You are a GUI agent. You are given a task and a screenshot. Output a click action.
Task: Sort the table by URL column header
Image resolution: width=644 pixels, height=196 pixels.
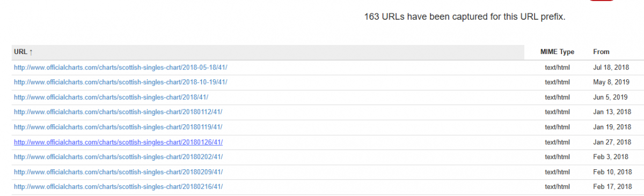click(x=24, y=52)
